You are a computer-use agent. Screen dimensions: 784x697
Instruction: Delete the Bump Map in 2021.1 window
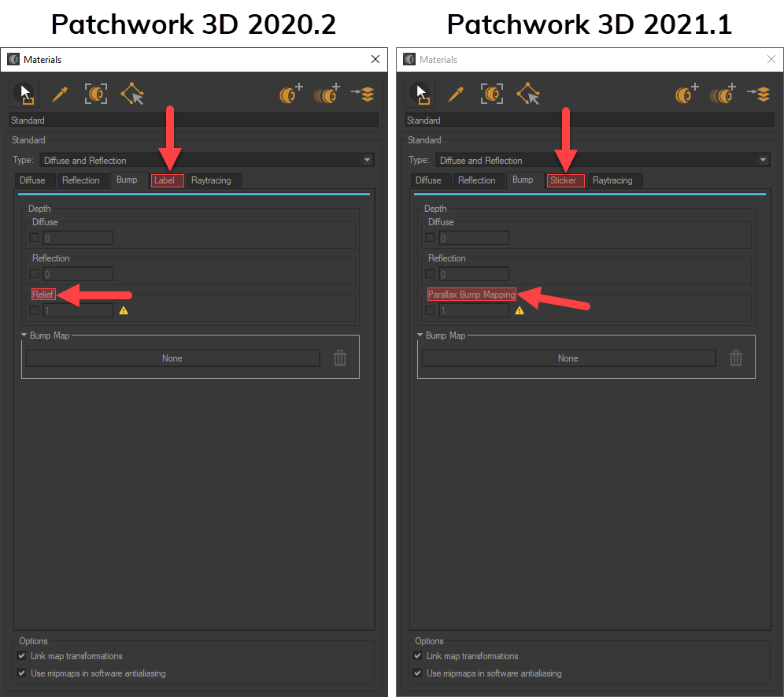(736, 358)
